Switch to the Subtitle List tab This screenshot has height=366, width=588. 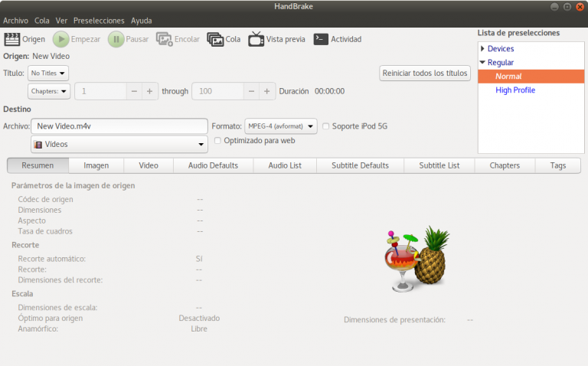(439, 165)
